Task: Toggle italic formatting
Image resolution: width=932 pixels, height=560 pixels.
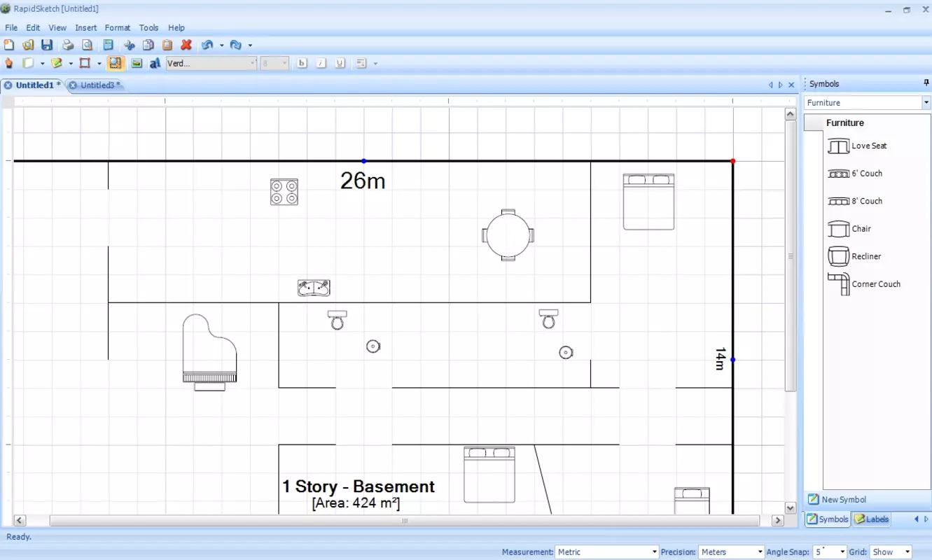Action: click(321, 63)
